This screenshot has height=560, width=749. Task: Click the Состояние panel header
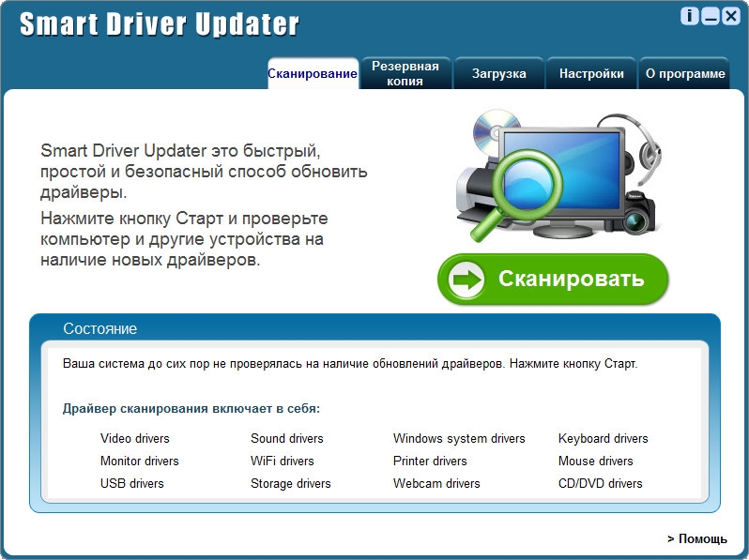click(100, 329)
